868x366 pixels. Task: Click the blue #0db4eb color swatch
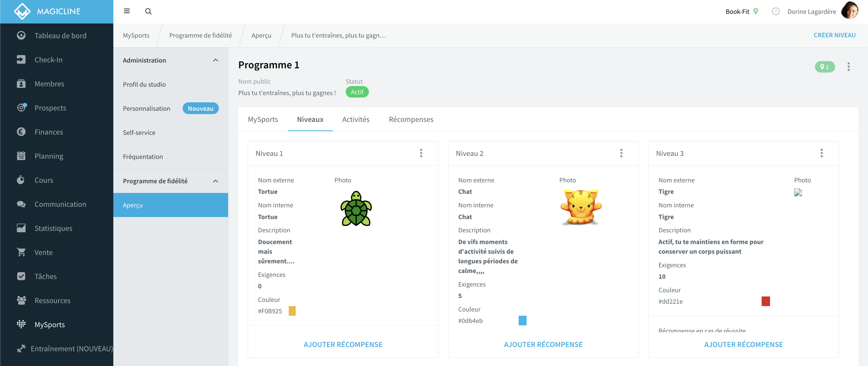(522, 321)
